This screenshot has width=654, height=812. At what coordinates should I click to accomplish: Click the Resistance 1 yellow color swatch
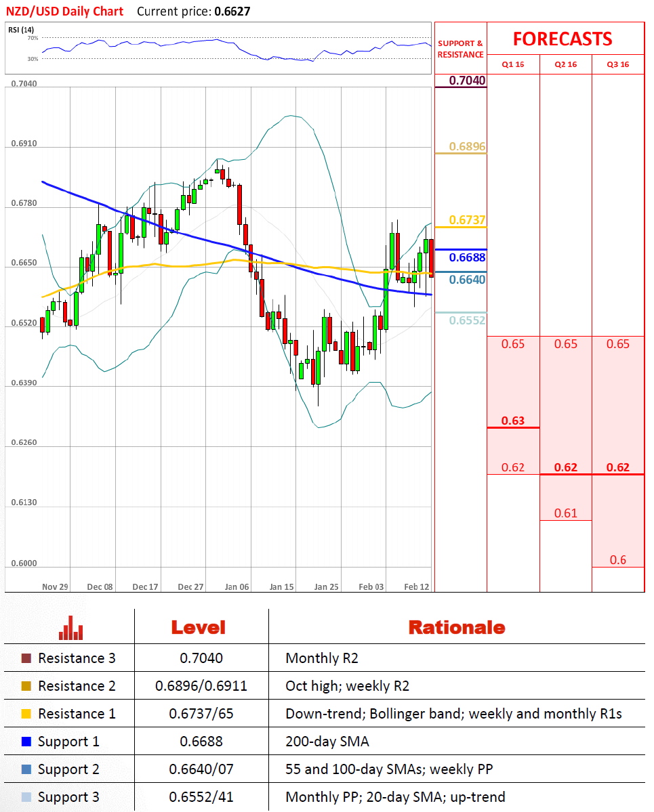26,714
